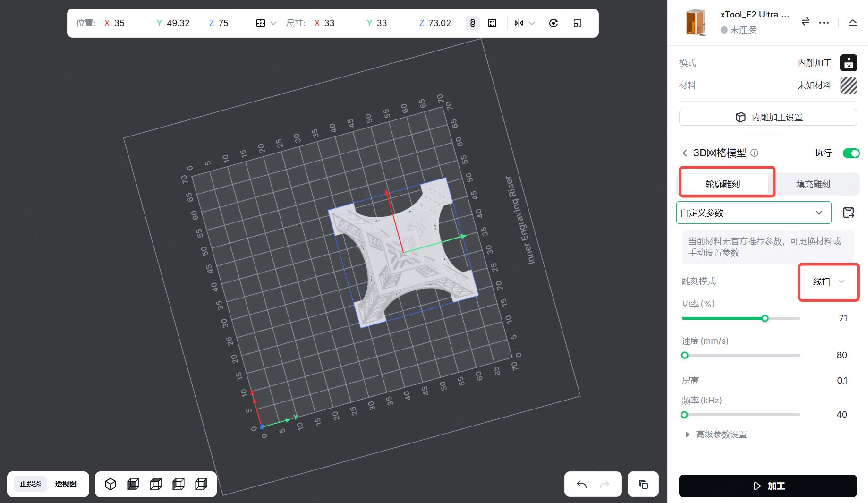Click the undo arrow icon

pos(582,484)
